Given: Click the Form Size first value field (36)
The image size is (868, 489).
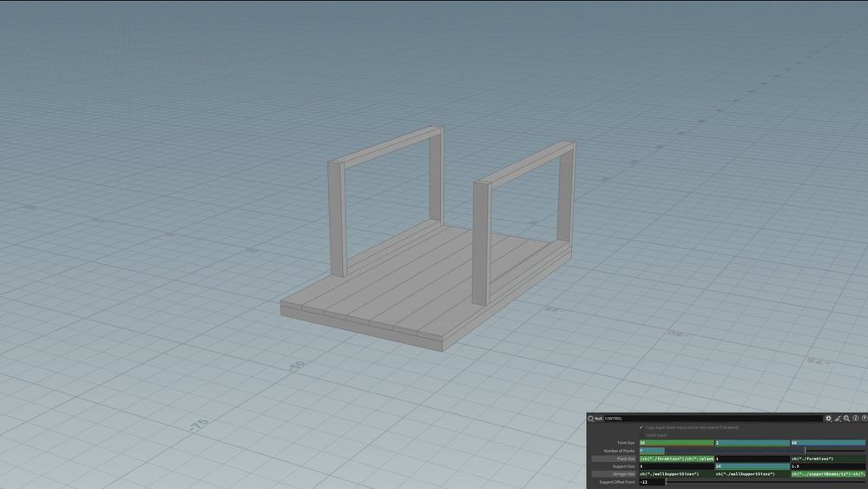Looking at the screenshot, I should [x=676, y=443].
